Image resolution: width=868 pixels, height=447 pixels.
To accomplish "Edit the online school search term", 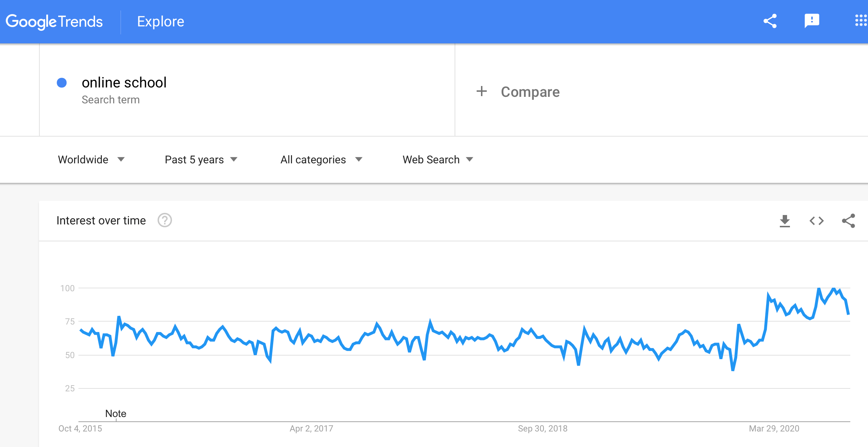I will pyautogui.click(x=124, y=82).
